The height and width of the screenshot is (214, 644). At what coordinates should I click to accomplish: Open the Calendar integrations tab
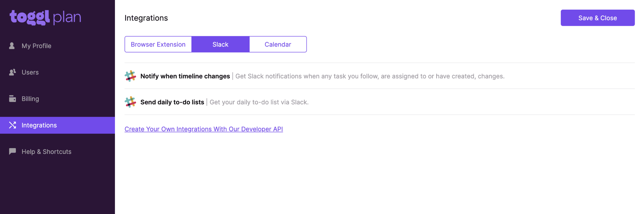tap(277, 45)
